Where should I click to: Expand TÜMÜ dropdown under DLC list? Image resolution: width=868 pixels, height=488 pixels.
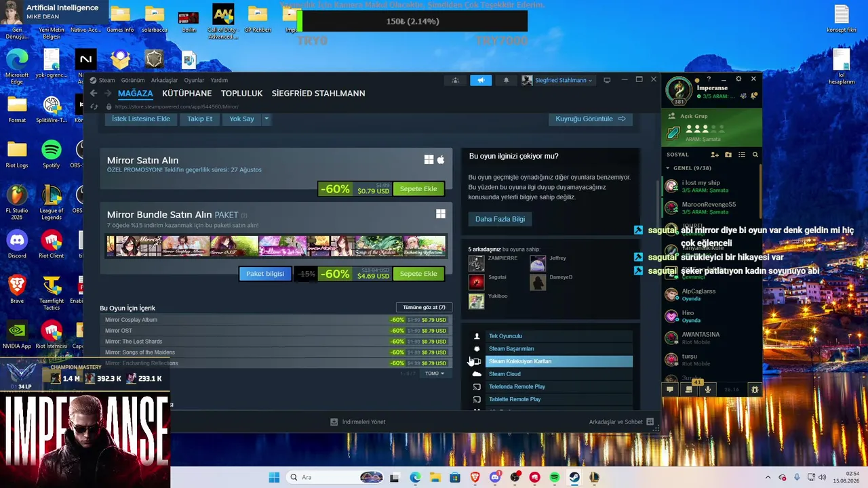[434, 373]
